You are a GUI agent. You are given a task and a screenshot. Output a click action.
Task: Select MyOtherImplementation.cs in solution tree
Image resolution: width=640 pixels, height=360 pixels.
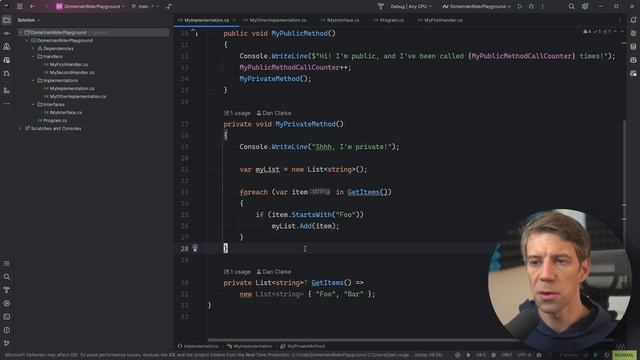[78, 97]
